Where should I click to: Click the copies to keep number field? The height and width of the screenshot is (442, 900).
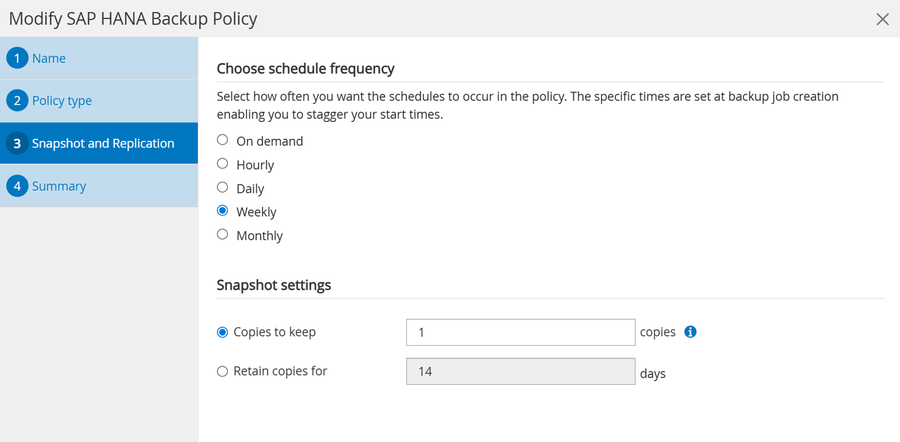click(x=520, y=332)
